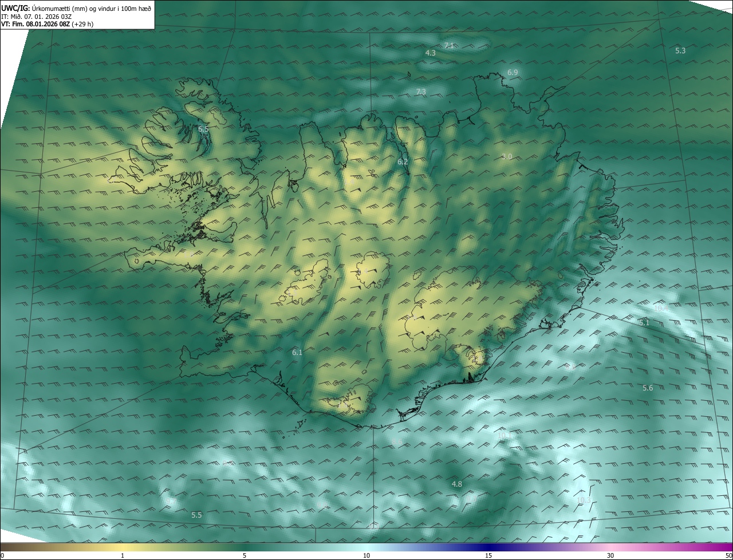The width and height of the screenshot is (733, 560).
Task: Click the map value "10.1" south of the coast
Action: 505,436
